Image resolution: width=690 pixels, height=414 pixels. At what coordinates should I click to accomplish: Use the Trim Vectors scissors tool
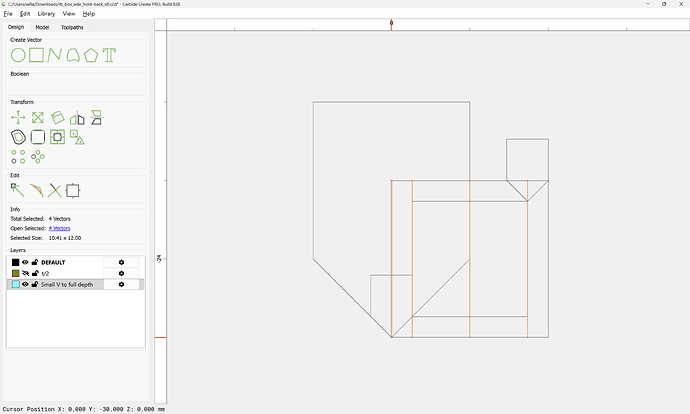coord(55,189)
